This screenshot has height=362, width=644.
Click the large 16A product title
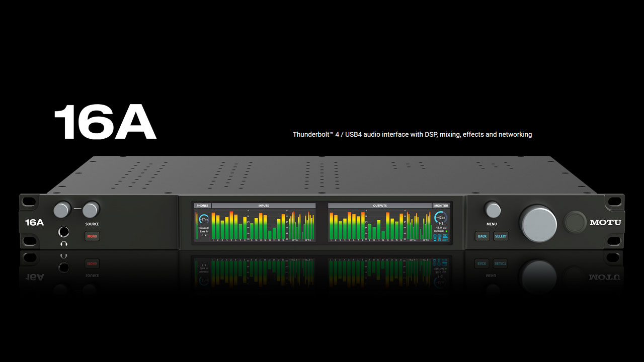(105, 123)
